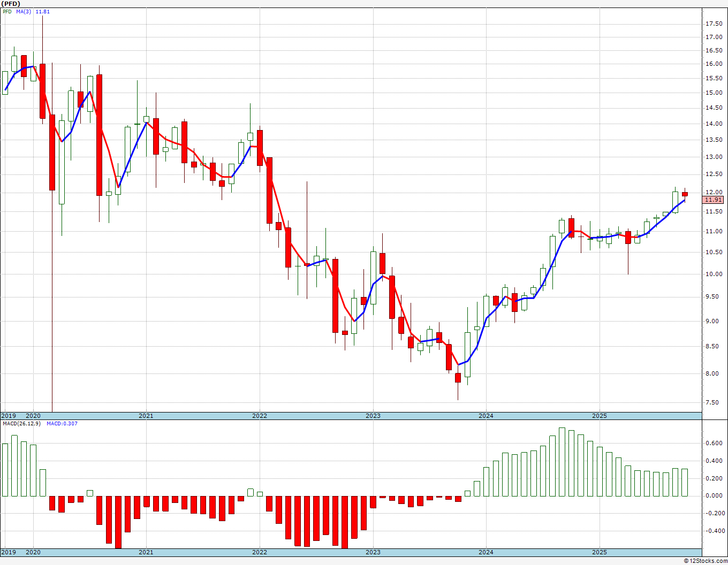Select the -0.400 MACD axis label
The image size is (728, 565).
pos(717,531)
